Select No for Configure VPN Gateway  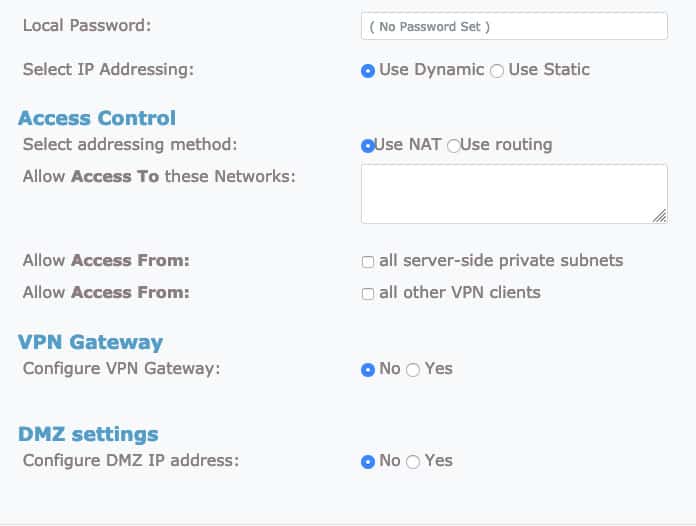pyautogui.click(x=368, y=370)
